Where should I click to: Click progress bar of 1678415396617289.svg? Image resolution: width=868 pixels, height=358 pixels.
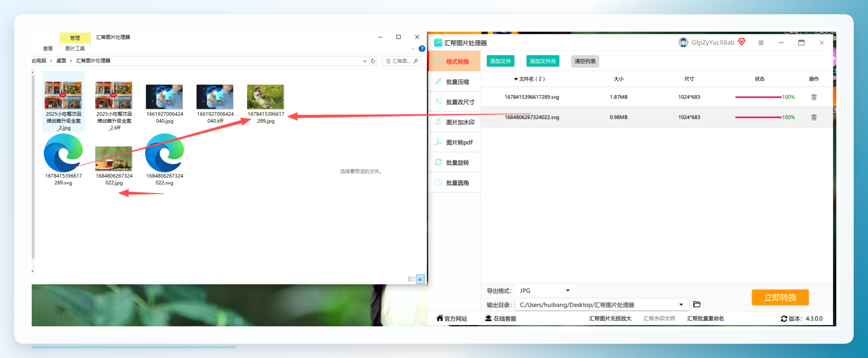click(758, 97)
